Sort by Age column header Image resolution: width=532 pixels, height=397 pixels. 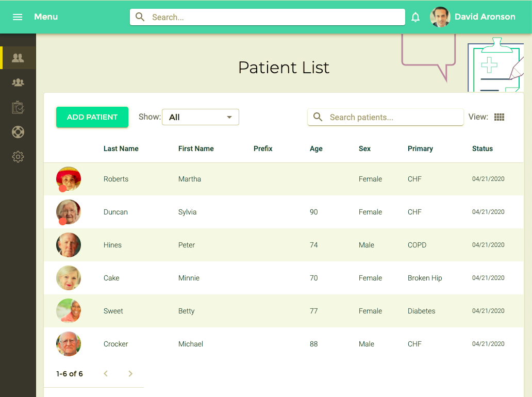(316, 148)
